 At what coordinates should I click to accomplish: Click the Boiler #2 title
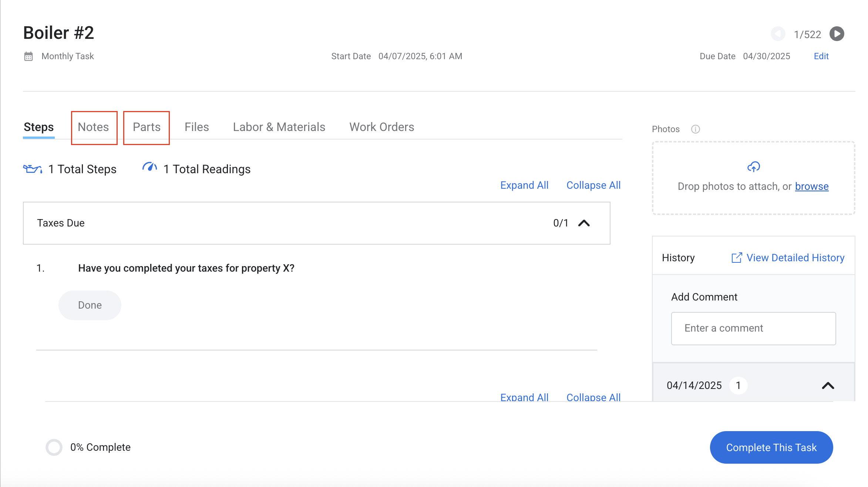[x=58, y=33]
